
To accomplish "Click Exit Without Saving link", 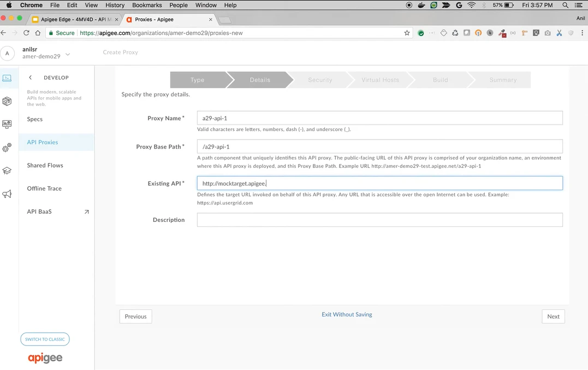I will [347, 314].
